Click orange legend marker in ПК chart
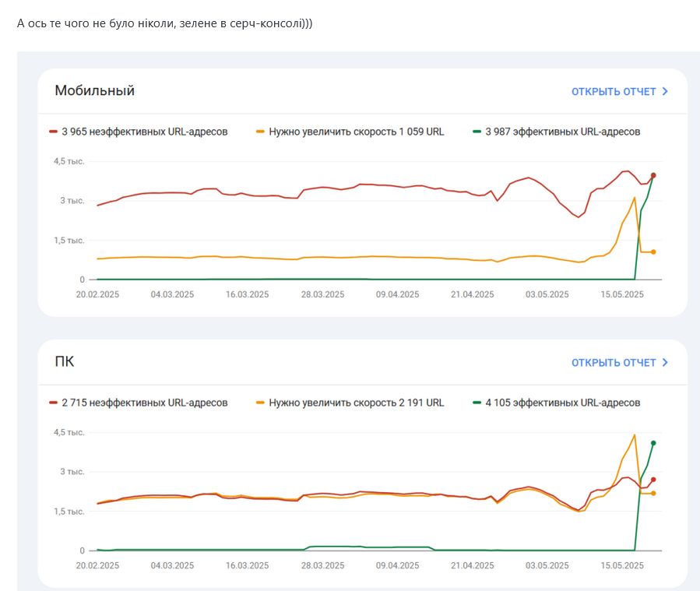This screenshot has width=700, height=591. coord(260,403)
